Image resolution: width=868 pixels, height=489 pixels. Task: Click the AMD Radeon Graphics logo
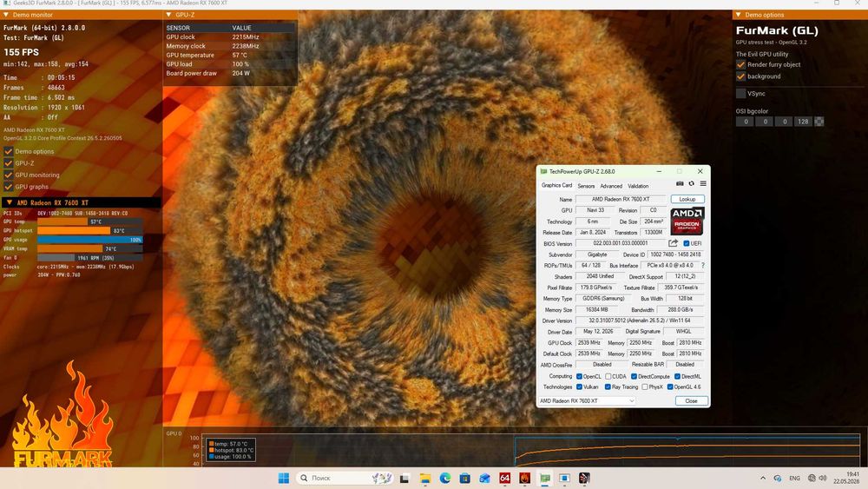pyautogui.click(x=687, y=221)
